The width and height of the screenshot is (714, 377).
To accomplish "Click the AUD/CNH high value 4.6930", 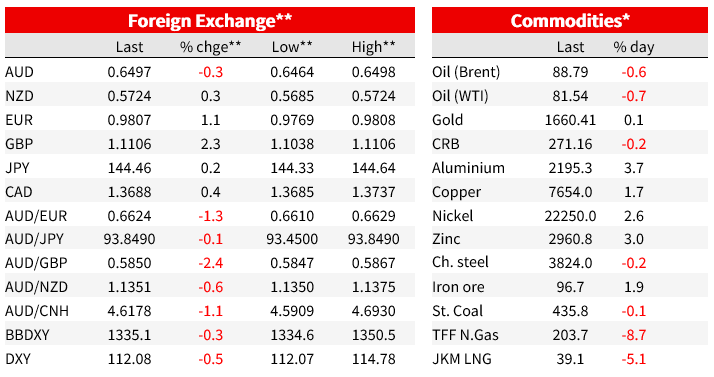I will pos(373,311).
